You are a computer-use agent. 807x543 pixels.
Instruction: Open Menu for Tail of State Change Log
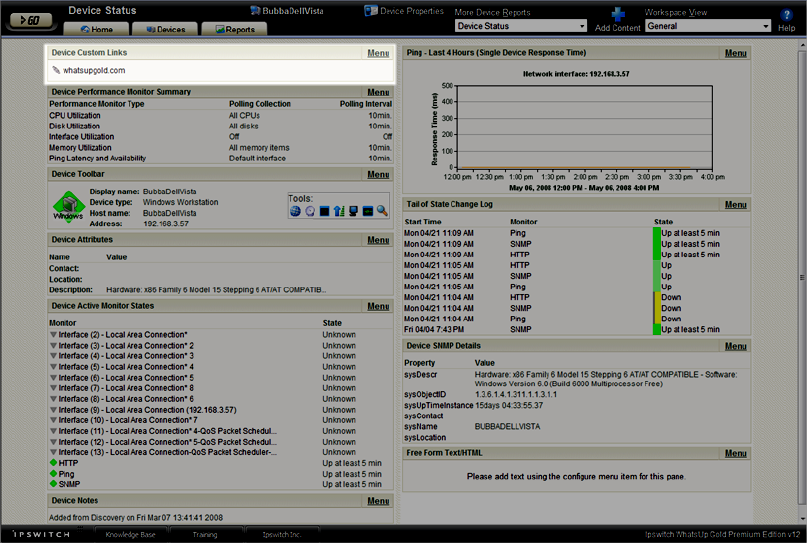[x=735, y=204]
